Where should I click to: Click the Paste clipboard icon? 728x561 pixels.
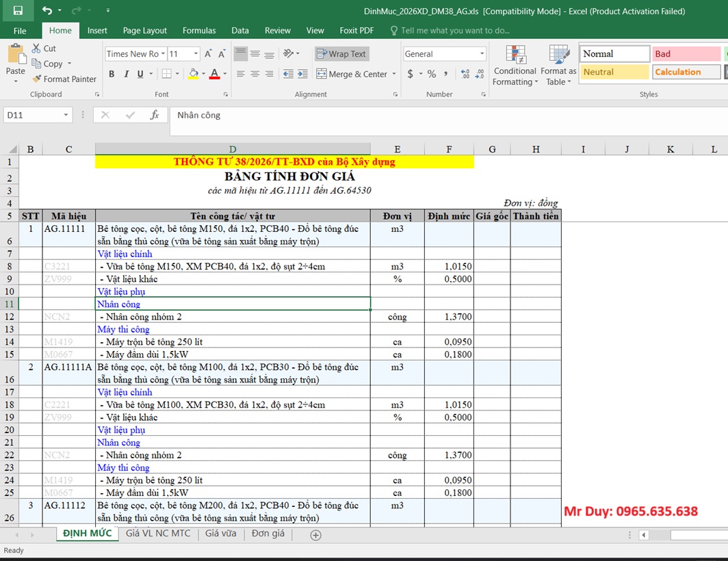pyautogui.click(x=16, y=55)
